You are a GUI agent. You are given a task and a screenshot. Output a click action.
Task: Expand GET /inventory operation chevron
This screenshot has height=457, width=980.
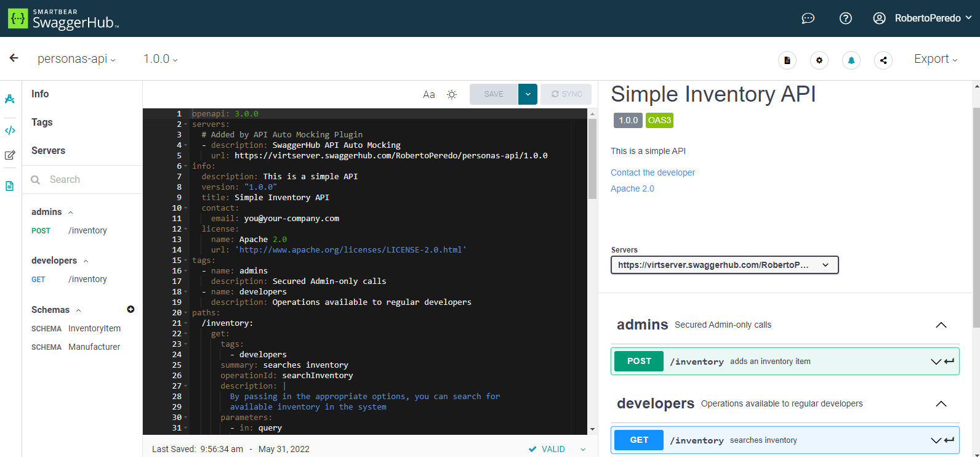coord(936,440)
